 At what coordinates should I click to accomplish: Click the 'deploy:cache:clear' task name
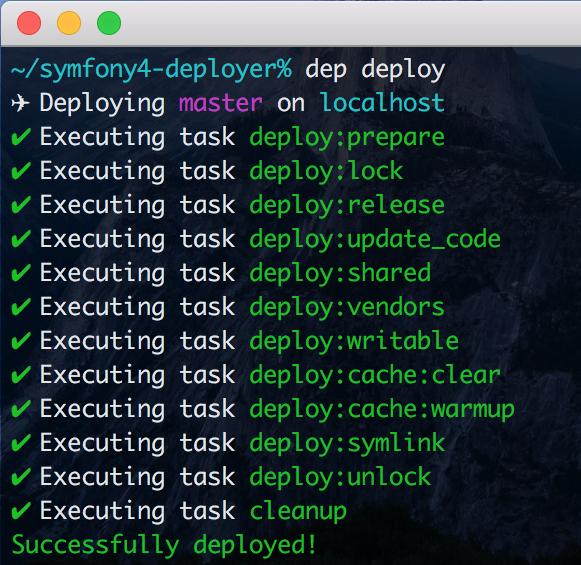(375, 376)
